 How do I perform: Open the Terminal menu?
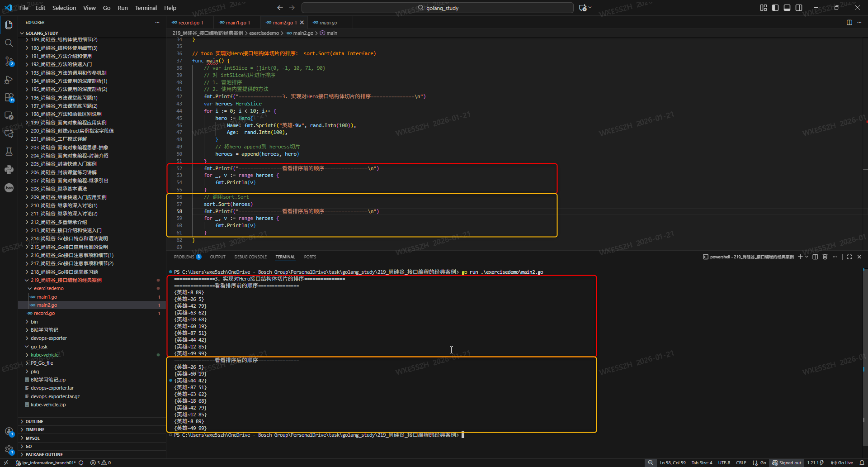pyautogui.click(x=146, y=8)
